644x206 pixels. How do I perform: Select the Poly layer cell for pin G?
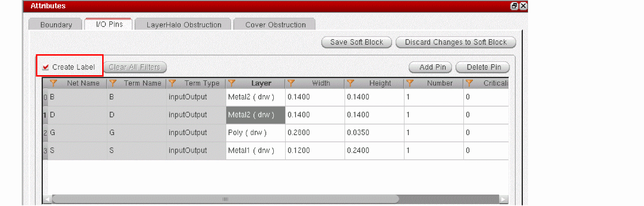coord(256,133)
